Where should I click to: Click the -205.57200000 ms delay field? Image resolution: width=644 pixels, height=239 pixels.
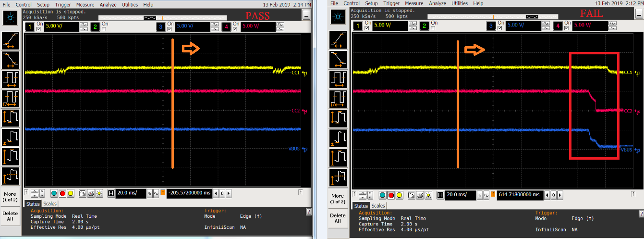pos(189,193)
